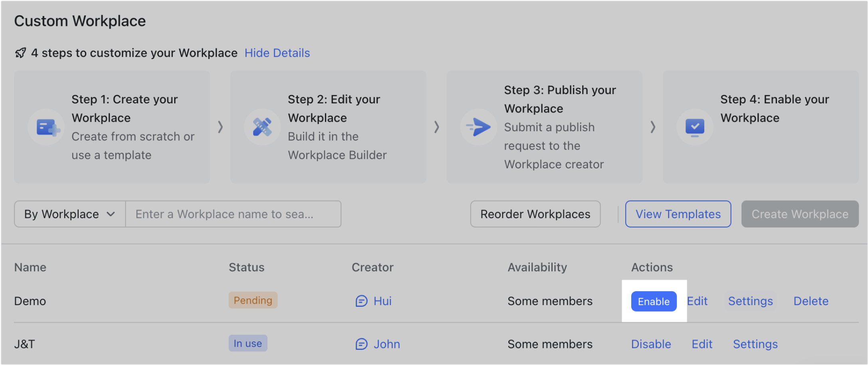Viewport: 868px width, 365px height.
Task: Click the Reorder Workplaces button
Action: click(535, 214)
